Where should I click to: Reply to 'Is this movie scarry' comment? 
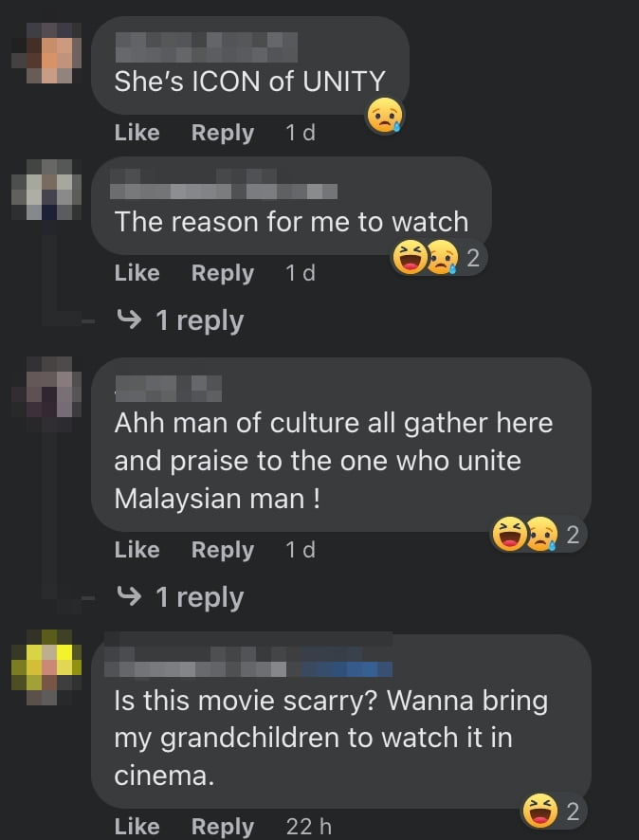pos(223,827)
